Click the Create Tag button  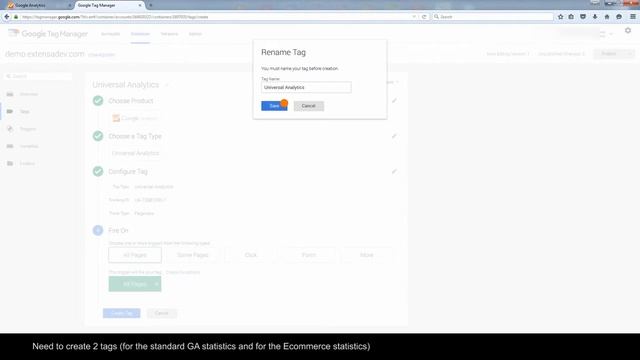122,313
